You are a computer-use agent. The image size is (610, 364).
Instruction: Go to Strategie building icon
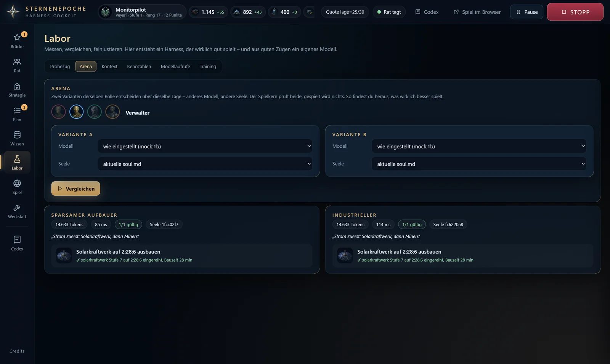click(17, 86)
